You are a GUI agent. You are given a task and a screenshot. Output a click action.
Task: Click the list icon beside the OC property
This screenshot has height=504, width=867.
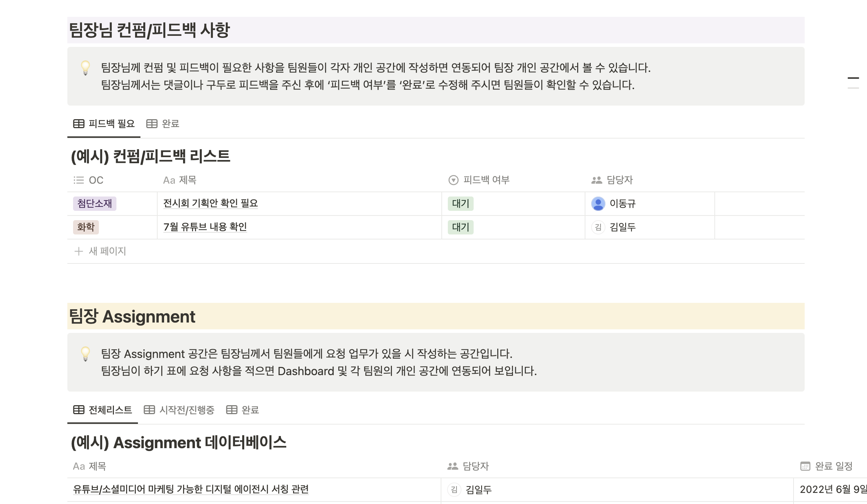coord(78,180)
